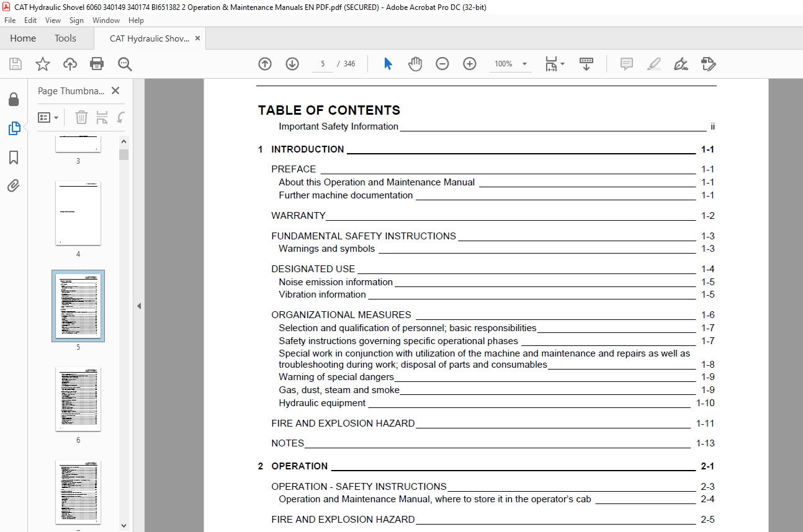Screen dimensions: 803x532
Task: Open the Help menu
Action: pos(136,20)
